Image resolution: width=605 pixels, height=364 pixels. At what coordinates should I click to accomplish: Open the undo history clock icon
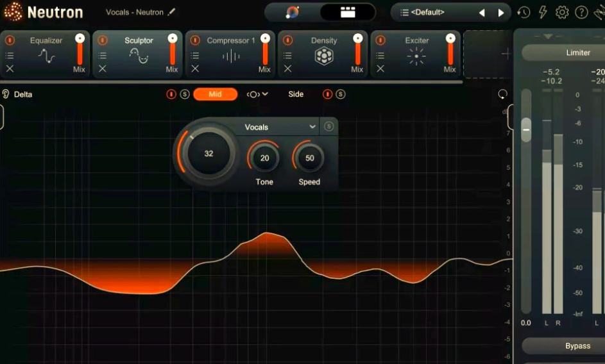pos(524,13)
